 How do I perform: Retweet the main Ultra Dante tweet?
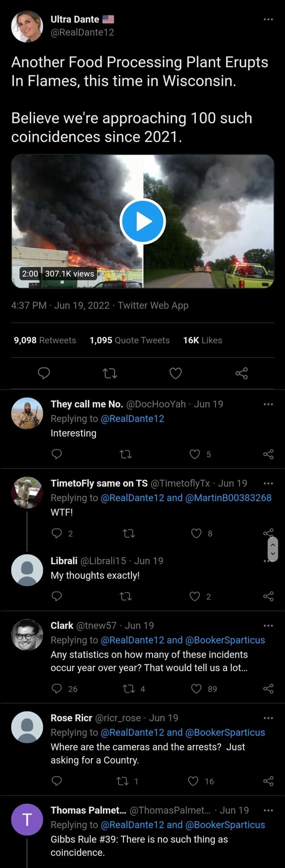click(110, 373)
